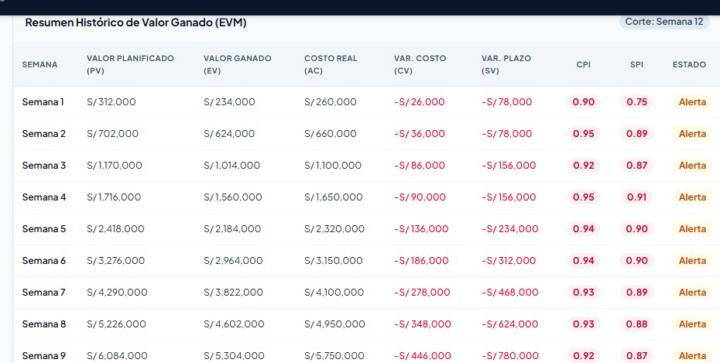The image size is (720, 363).
Task: Click earned value S/4,602,000
Action: pyautogui.click(x=234, y=324)
